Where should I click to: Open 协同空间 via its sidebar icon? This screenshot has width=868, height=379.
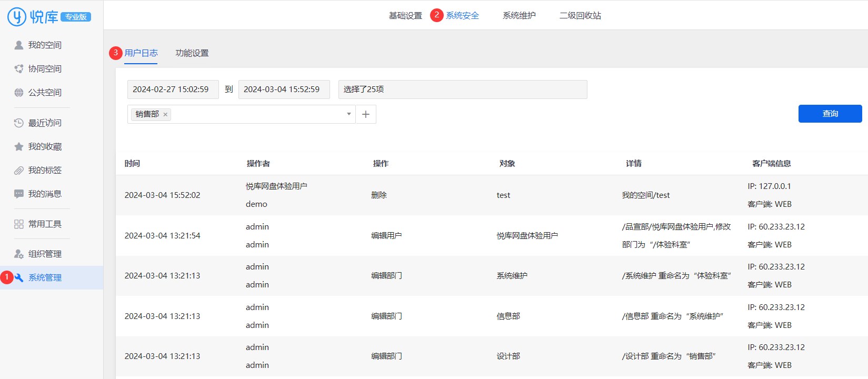point(19,69)
